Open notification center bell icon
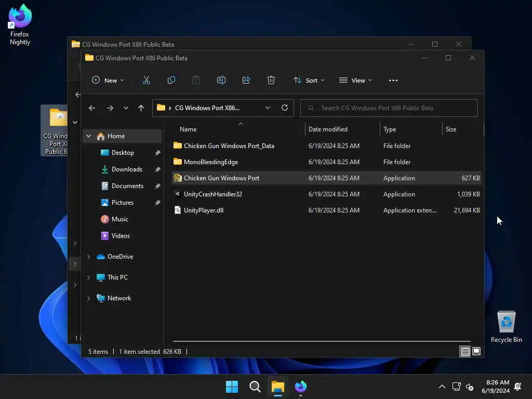This screenshot has width=532, height=399. [518, 387]
